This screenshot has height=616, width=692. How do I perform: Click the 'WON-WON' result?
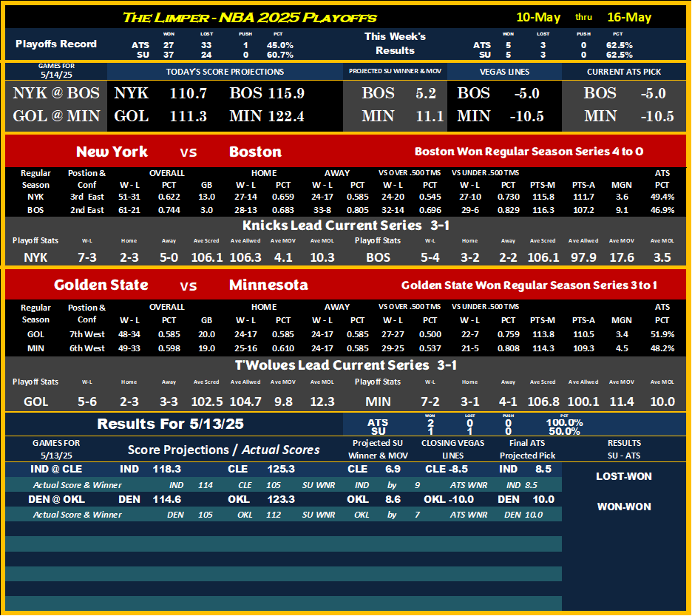pos(623,507)
